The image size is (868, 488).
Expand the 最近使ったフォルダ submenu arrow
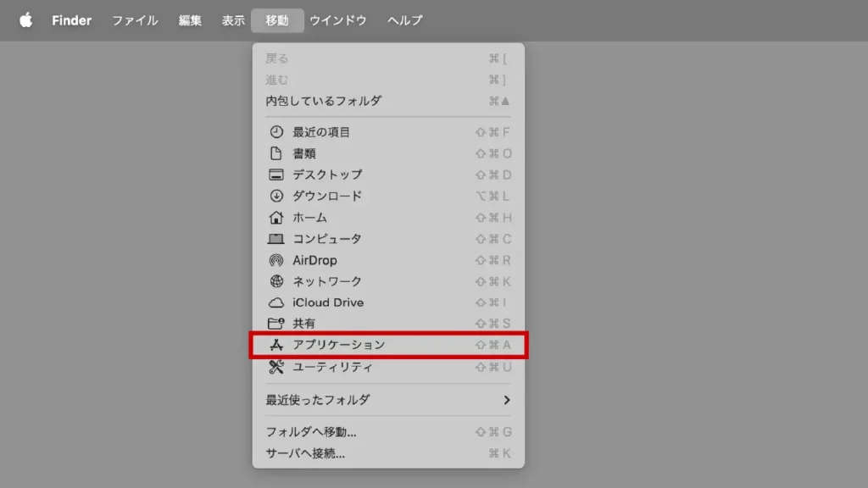507,400
